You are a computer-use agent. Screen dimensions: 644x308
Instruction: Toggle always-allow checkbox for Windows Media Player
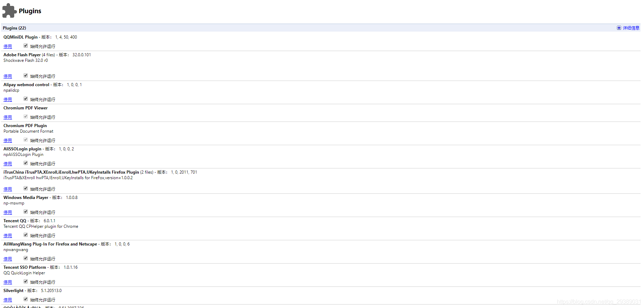click(x=26, y=212)
